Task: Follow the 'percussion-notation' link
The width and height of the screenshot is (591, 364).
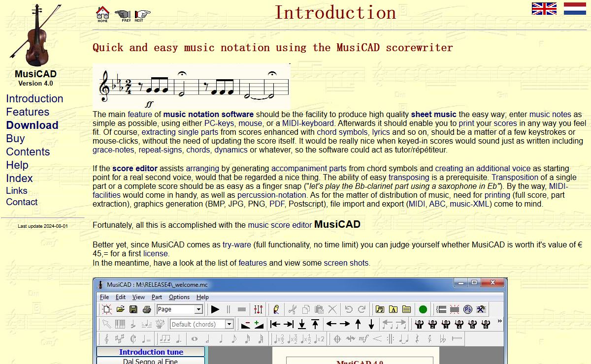Action: tap(272, 195)
